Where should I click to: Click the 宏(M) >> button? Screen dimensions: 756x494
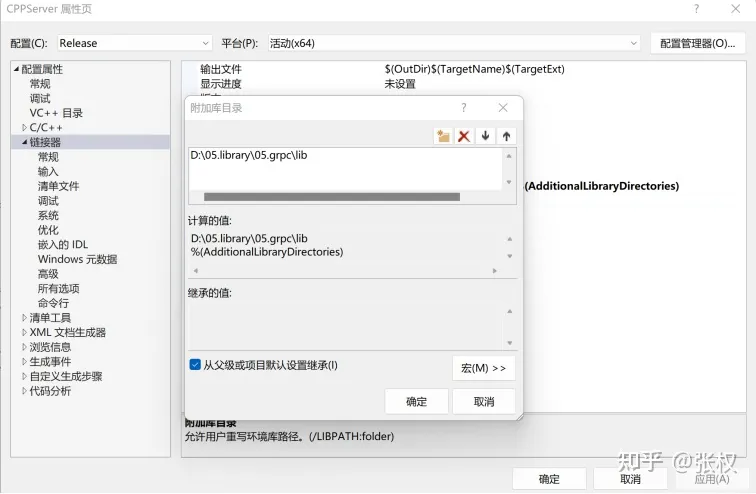[x=483, y=368]
